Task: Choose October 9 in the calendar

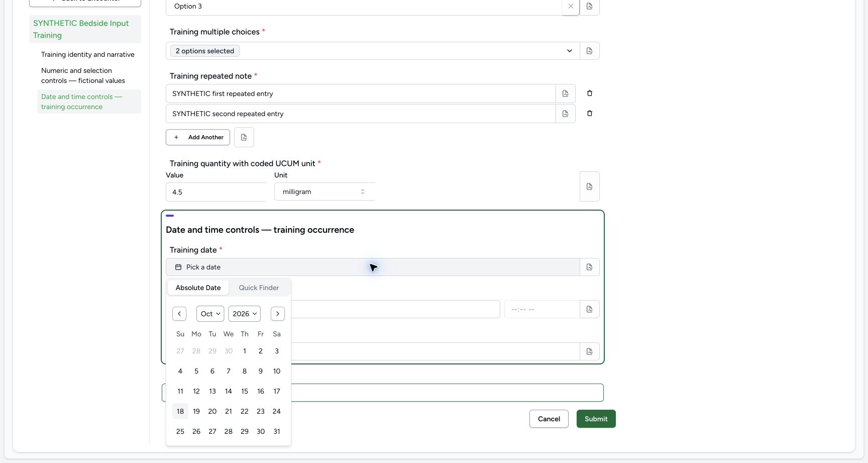Action: tap(261, 371)
